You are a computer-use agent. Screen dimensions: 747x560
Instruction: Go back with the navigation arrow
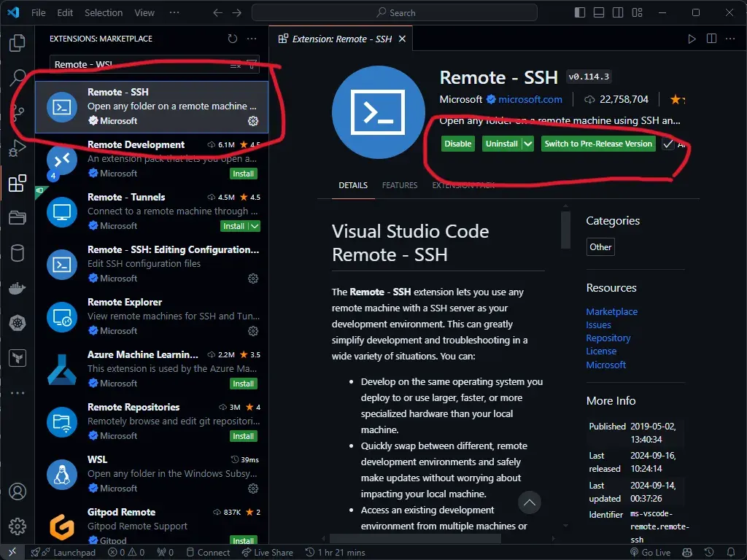pyautogui.click(x=217, y=13)
